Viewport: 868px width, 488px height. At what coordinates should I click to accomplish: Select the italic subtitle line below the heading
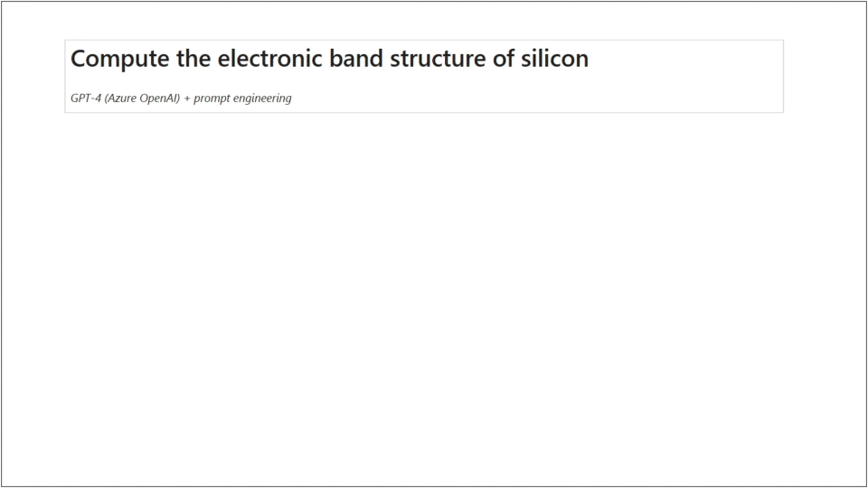tap(181, 98)
